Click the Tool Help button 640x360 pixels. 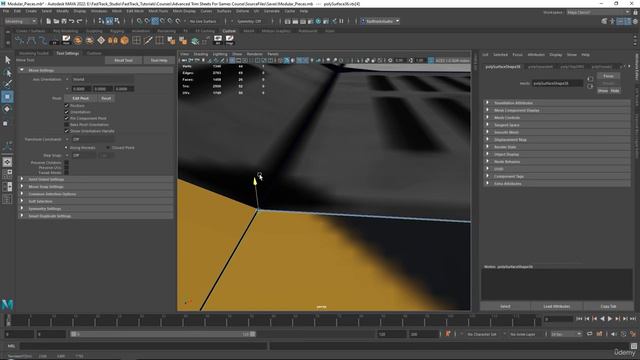point(159,60)
